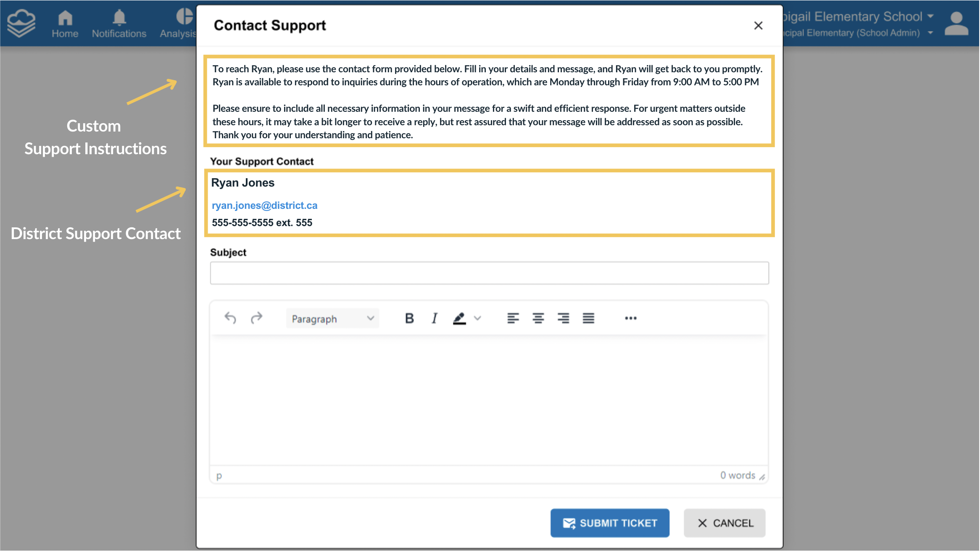Click the Cancel button
This screenshot has width=980, height=553.
(x=724, y=523)
